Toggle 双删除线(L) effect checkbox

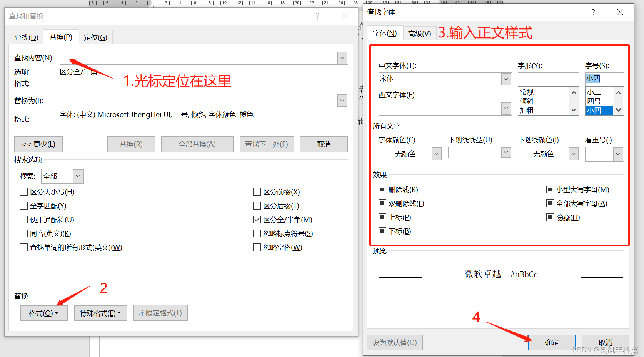point(382,203)
